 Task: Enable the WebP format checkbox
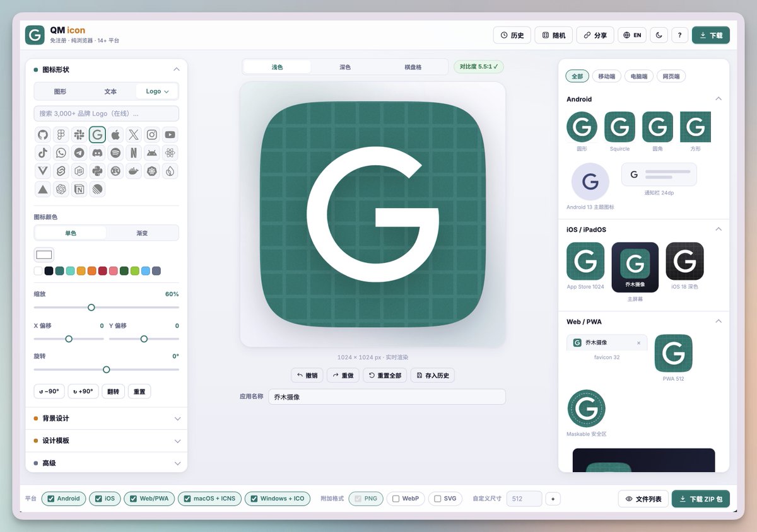click(x=396, y=499)
